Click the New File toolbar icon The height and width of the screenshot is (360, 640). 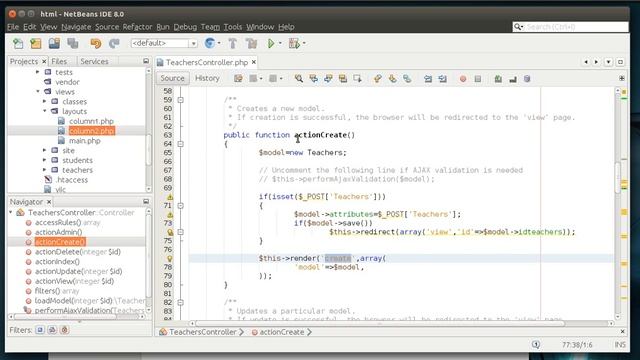tap(18, 43)
